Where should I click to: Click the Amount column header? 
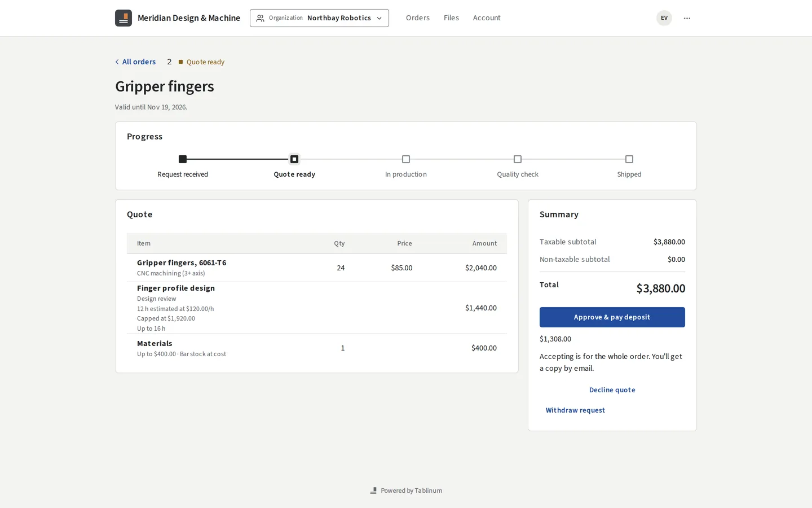point(484,243)
